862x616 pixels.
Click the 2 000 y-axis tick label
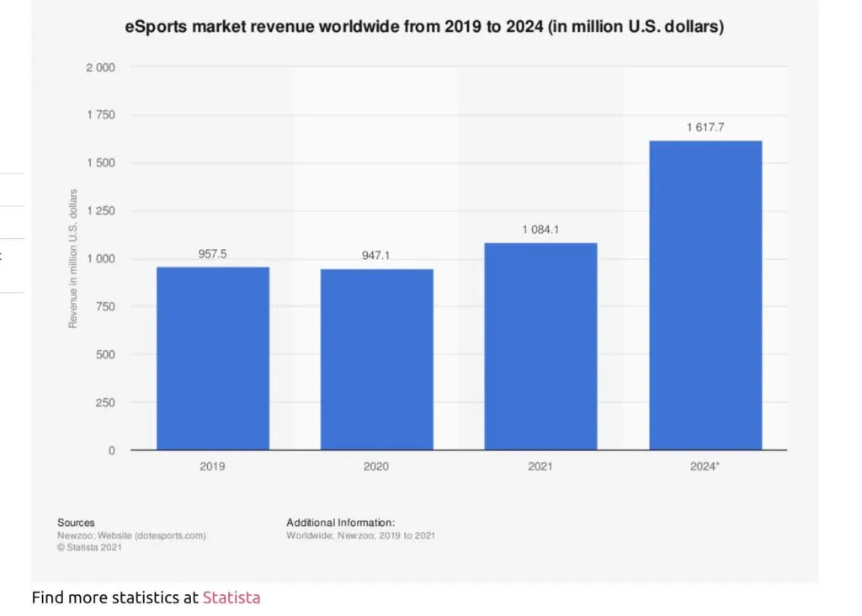pyautogui.click(x=100, y=67)
